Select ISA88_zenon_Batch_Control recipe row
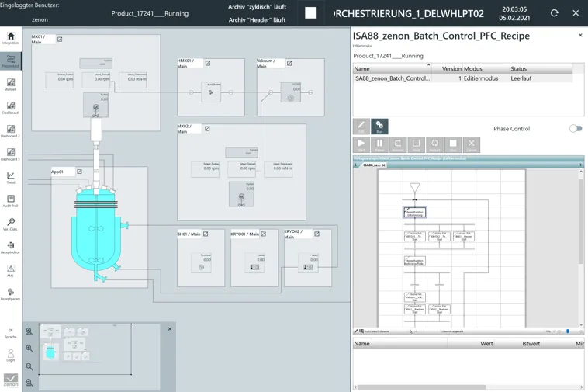The width and height of the screenshot is (588, 392). (463, 78)
